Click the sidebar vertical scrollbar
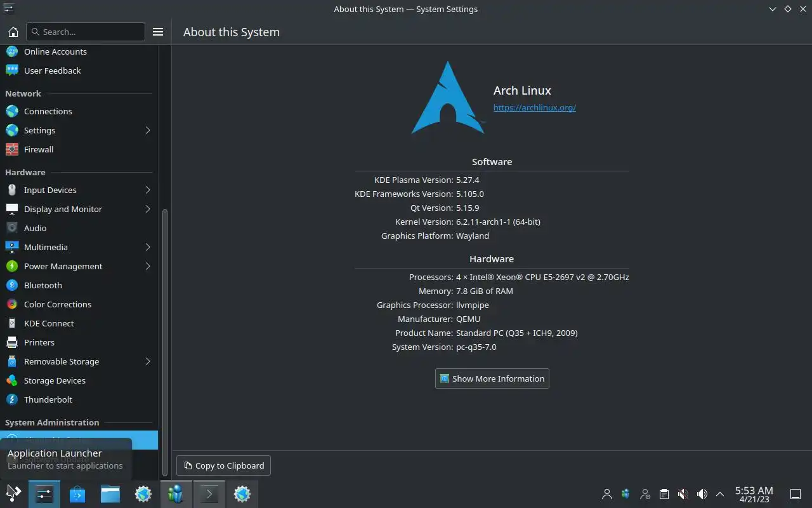 tap(165, 343)
